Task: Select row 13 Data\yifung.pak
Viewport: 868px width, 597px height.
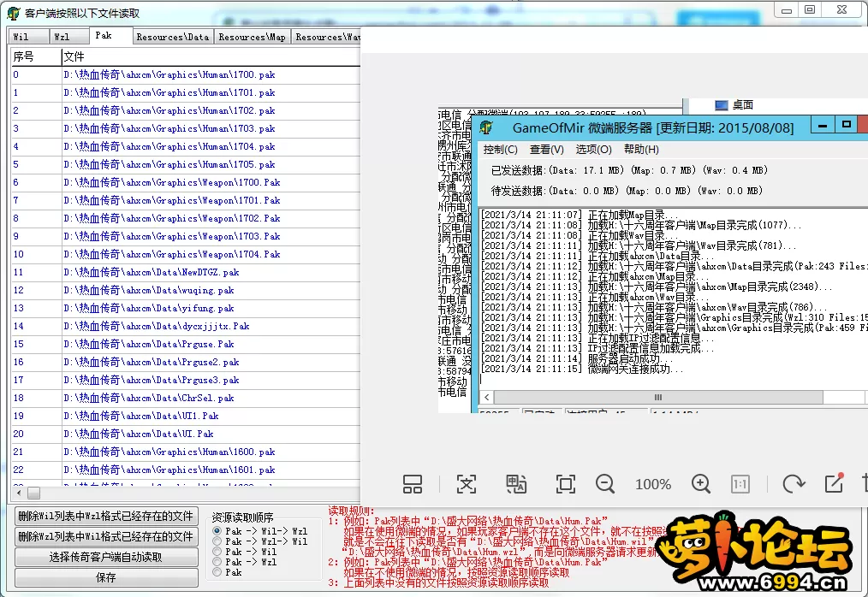Action: [186, 308]
